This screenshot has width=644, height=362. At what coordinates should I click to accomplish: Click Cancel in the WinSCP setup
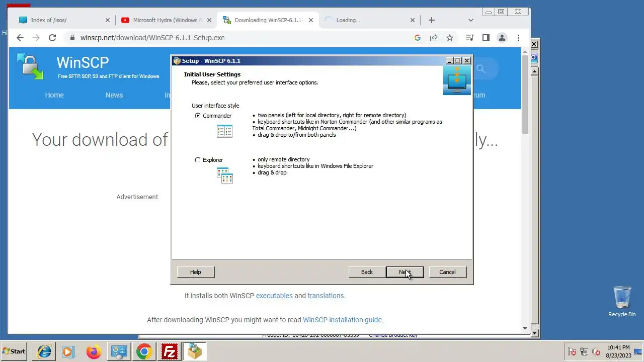click(447, 272)
